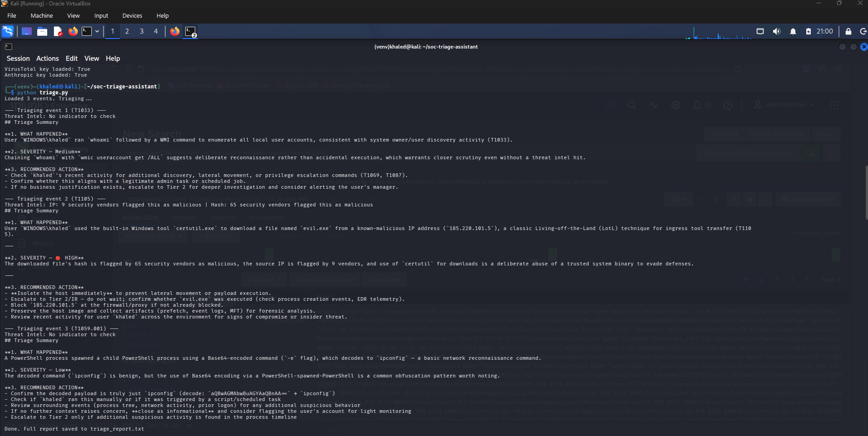This screenshot has width=868, height=436.
Task: Open the terminal Actions menu
Action: [48, 59]
